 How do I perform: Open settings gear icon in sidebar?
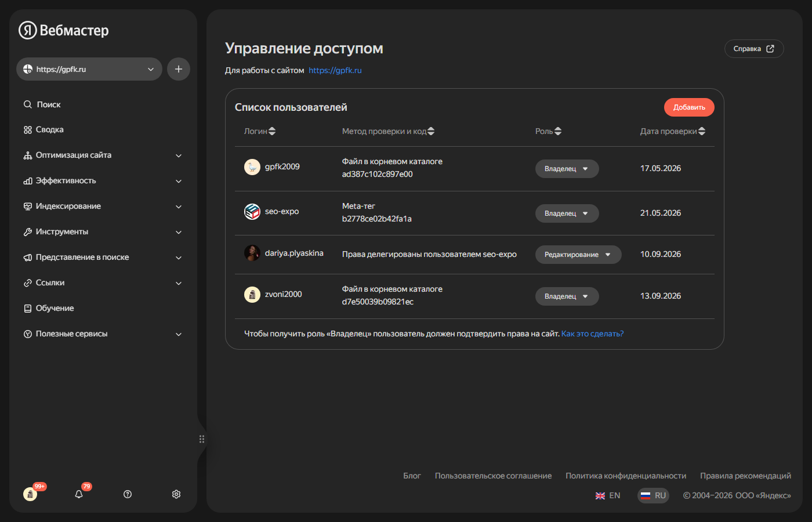176,494
